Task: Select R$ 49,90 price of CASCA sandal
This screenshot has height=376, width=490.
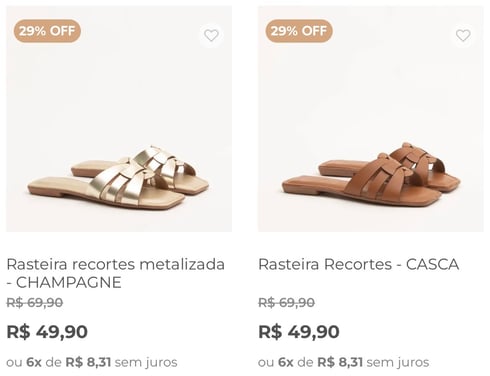Action: pyautogui.click(x=299, y=332)
